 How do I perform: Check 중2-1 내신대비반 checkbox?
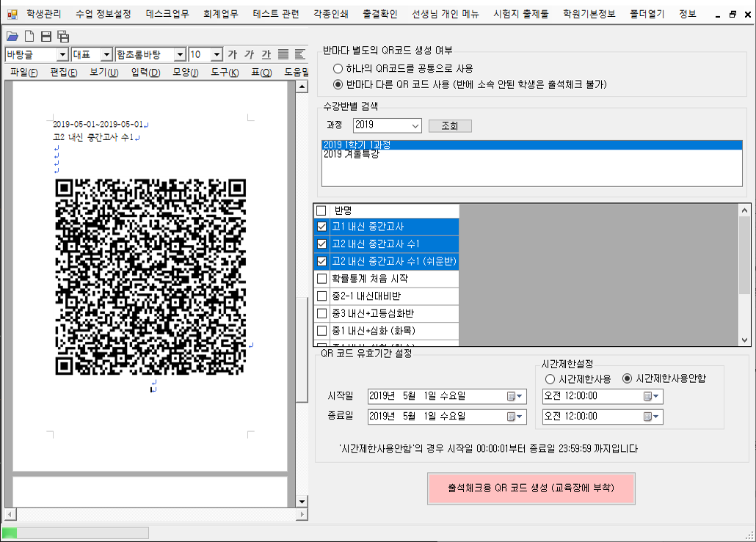pyautogui.click(x=321, y=296)
